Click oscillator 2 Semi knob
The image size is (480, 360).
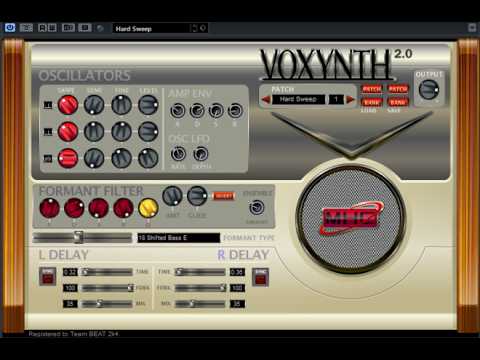pyautogui.click(x=94, y=131)
